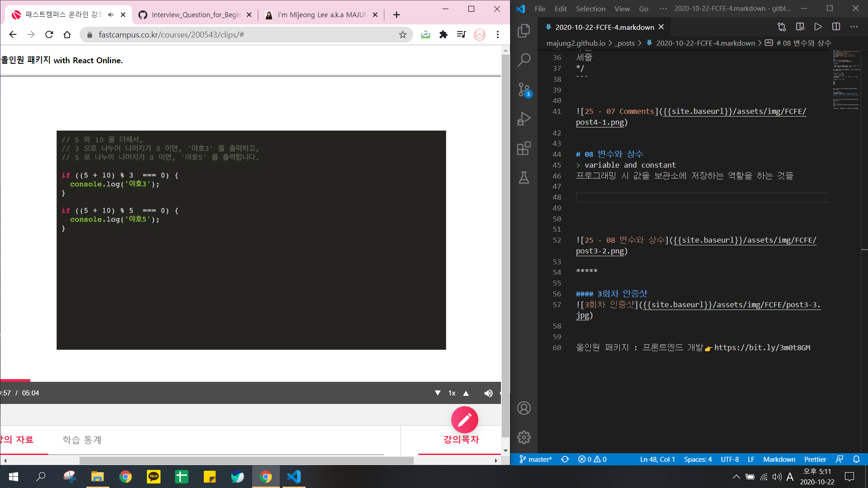
Task: Open changes compare icon in editor toolbar
Action: [782, 27]
